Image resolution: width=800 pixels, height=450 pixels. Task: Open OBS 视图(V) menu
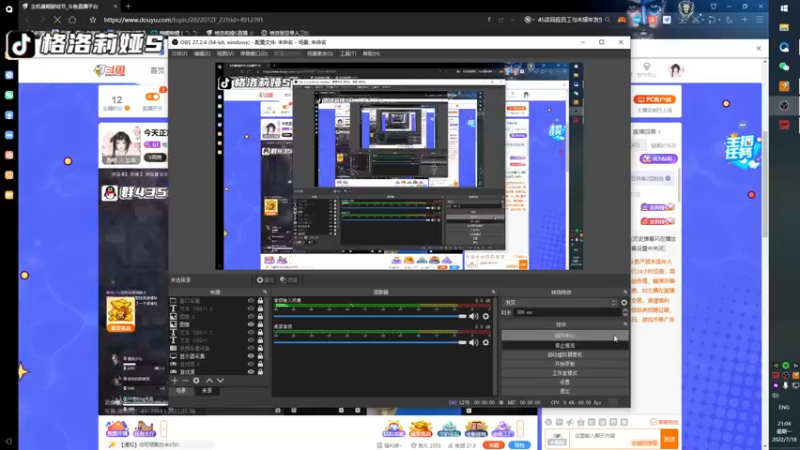point(225,54)
